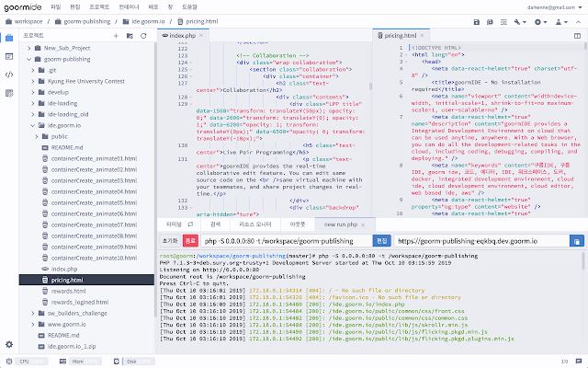Click the toolbar icon right of save all

pos(503,22)
